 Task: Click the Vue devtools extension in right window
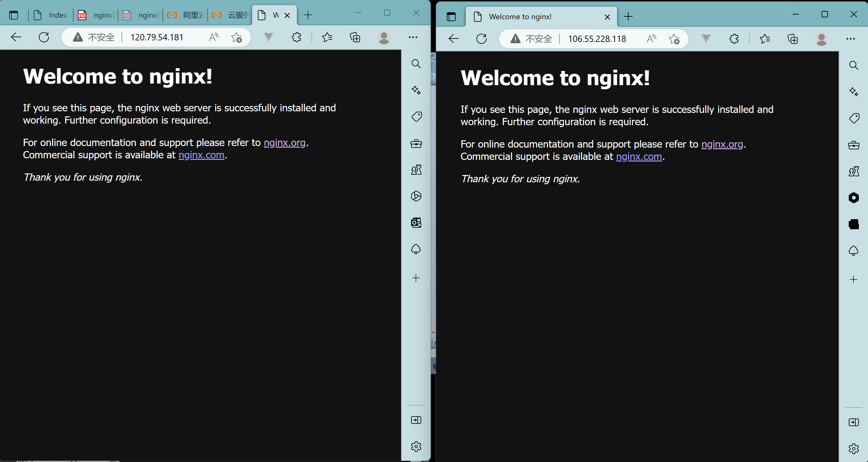706,39
